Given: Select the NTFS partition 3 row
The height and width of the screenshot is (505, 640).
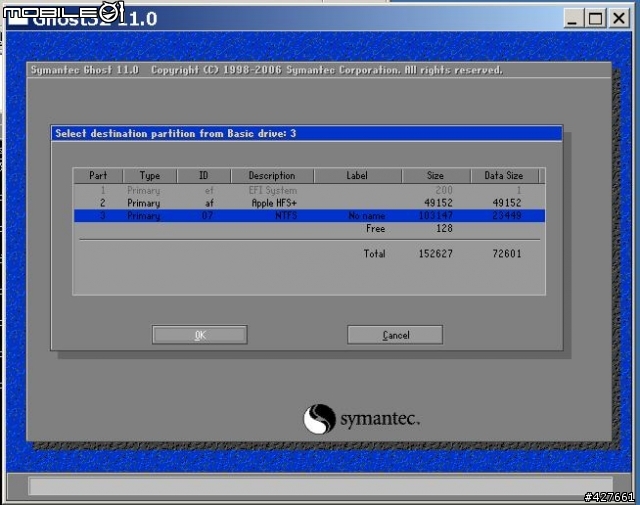Looking at the screenshot, I should coord(309,216).
